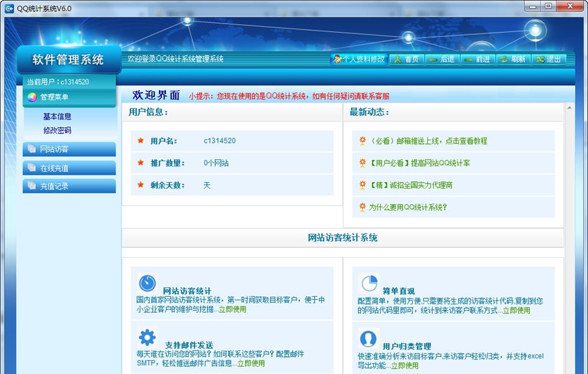Click username value c1314520 in user info
The image size is (588, 374).
pos(220,141)
